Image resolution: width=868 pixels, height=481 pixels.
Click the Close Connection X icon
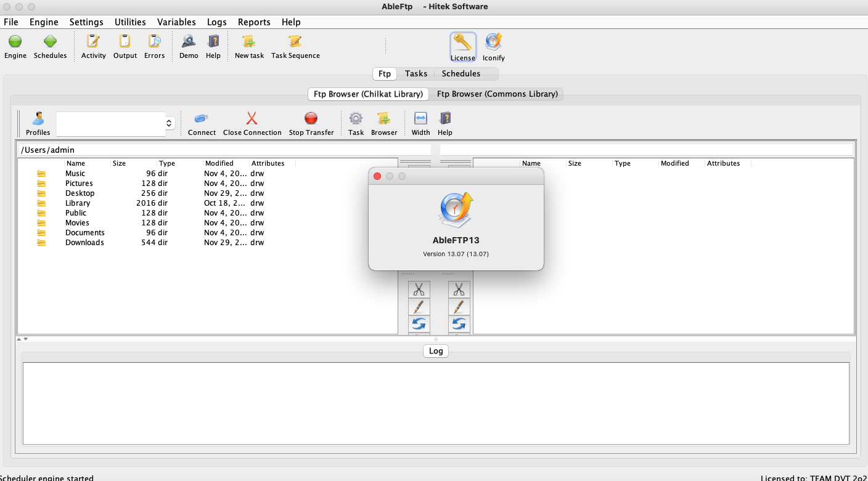(x=252, y=119)
